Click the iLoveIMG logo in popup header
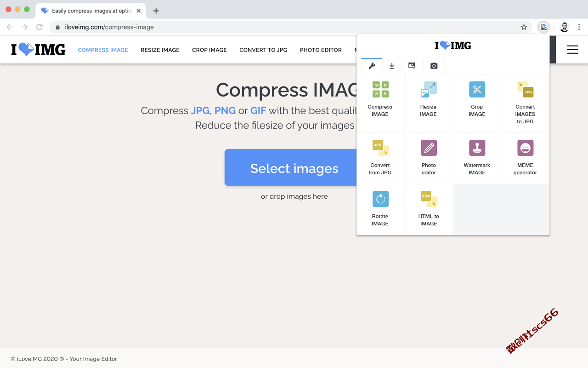The image size is (588, 368). [453, 45]
